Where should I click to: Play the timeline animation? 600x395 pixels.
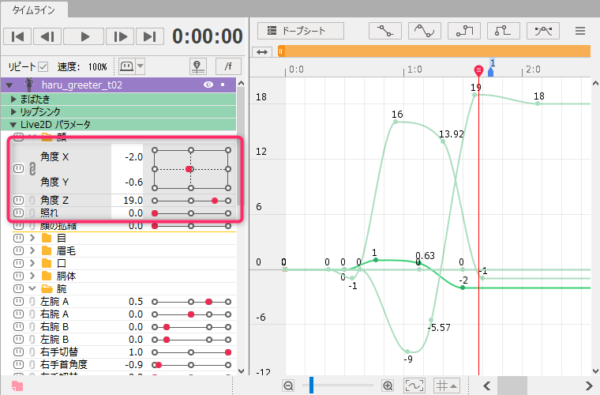pyautogui.click(x=84, y=37)
